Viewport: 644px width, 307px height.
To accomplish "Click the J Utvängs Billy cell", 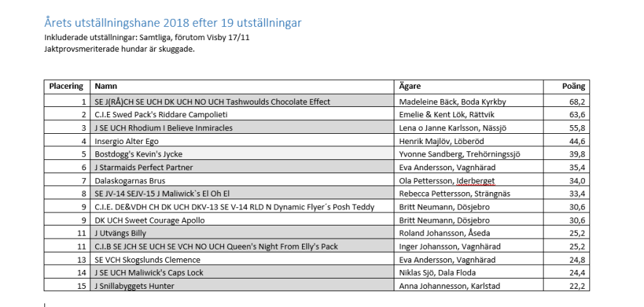I will click(x=242, y=233).
